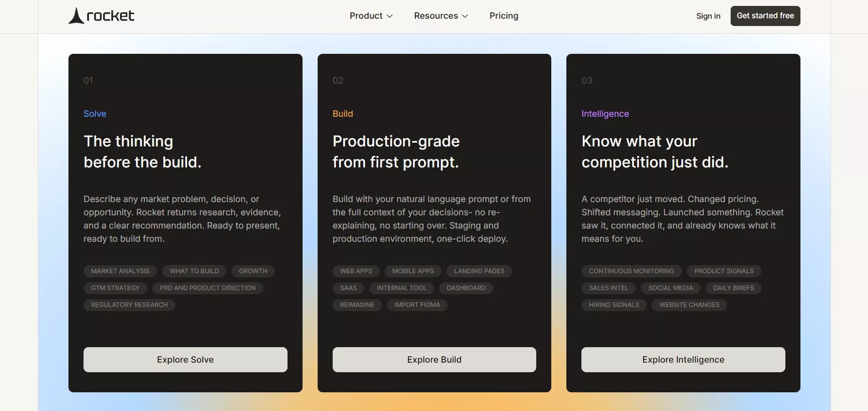Image resolution: width=868 pixels, height=411 pixels.
Task: Click the Explore Build button
Action: tap(434, 359)
